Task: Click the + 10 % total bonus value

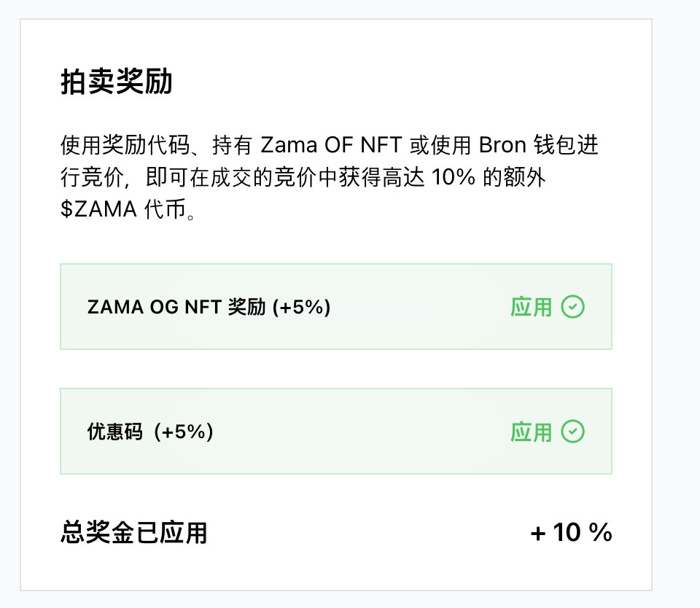Action: 571,533
